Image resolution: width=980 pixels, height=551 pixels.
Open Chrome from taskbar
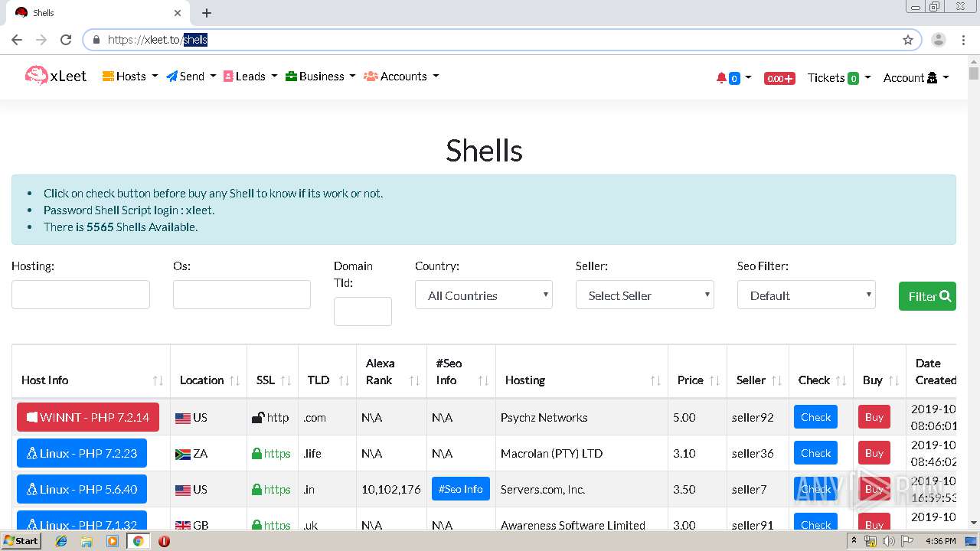[138, 541]
